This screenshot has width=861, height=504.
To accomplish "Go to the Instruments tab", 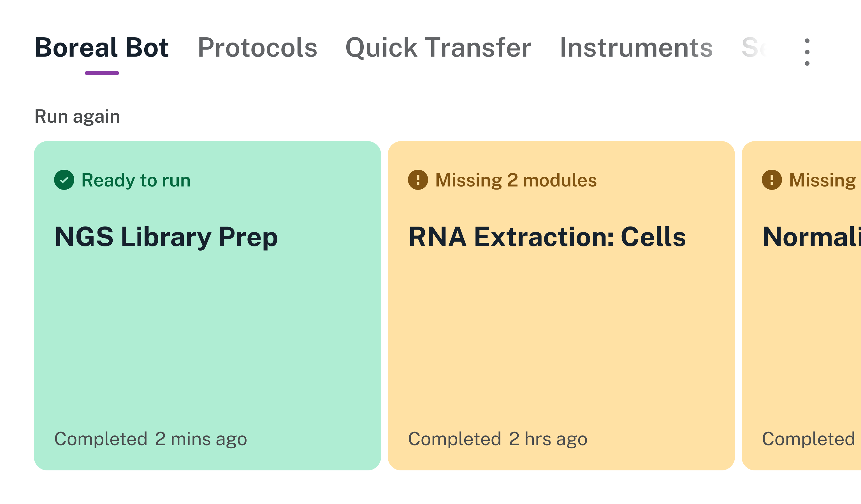I will tap(636, 48).
